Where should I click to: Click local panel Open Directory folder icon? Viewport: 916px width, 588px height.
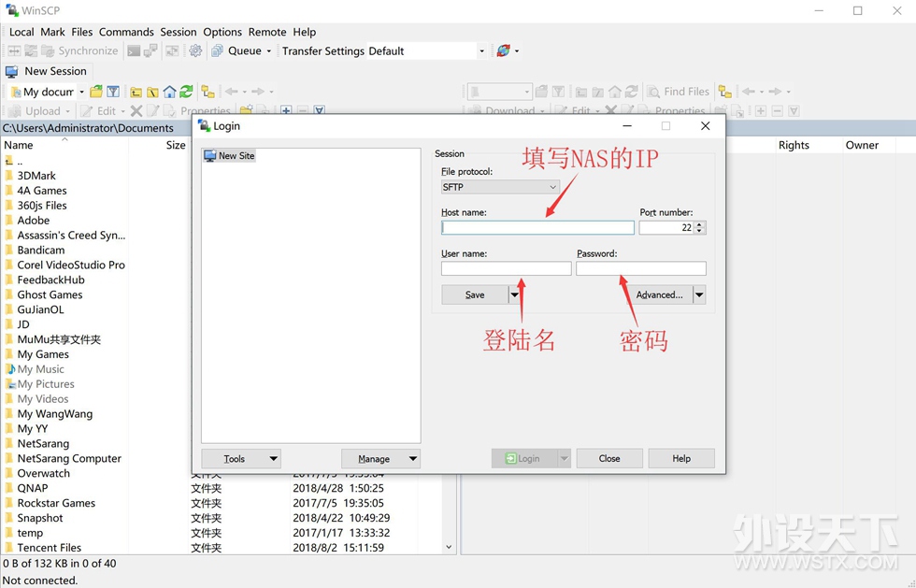pyautogui.click(x=96, y=92)
